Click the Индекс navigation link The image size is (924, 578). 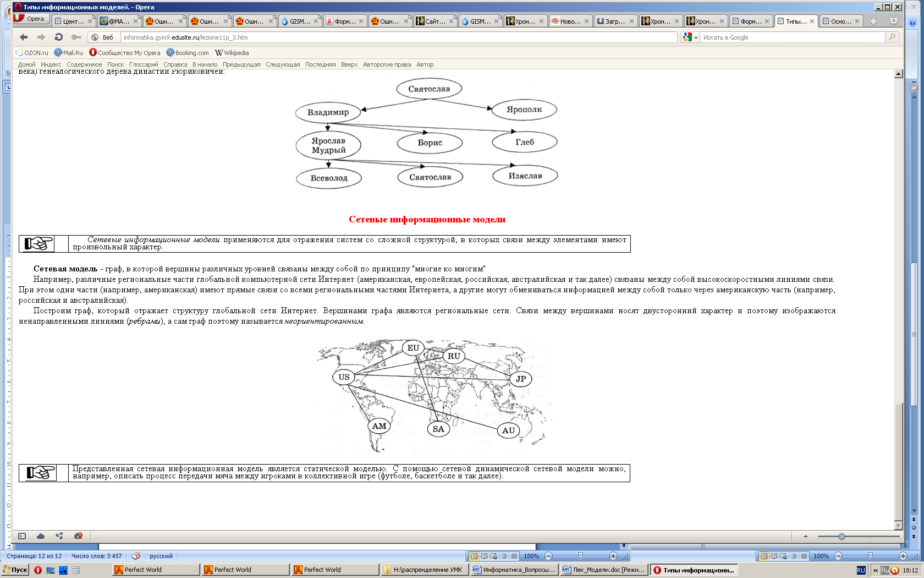click(x=51, y=64)
